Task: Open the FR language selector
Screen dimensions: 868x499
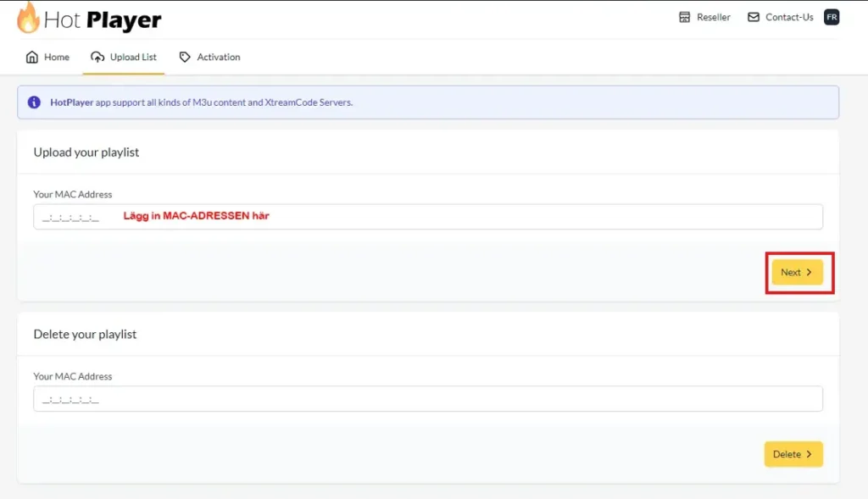Action: click(831, 17)
